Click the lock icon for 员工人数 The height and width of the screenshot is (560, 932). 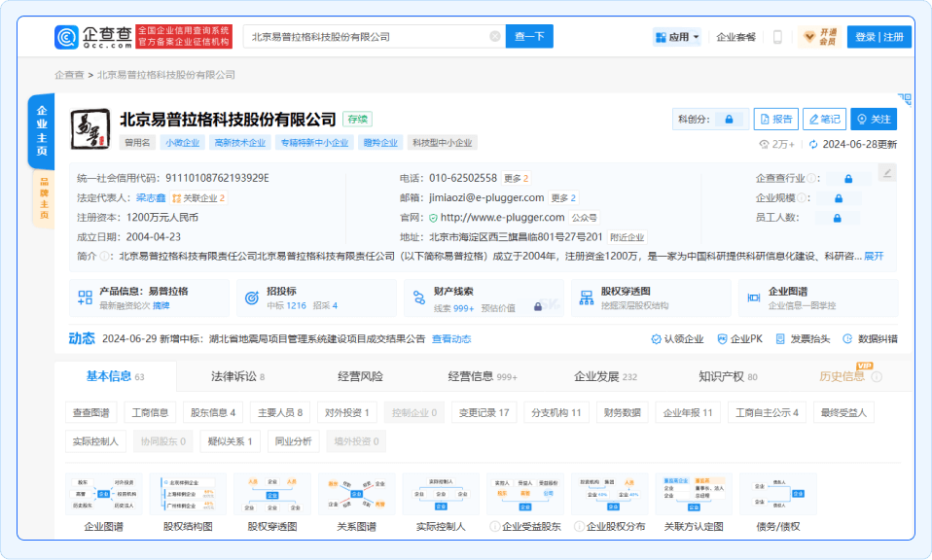click(x=837, y=218)
